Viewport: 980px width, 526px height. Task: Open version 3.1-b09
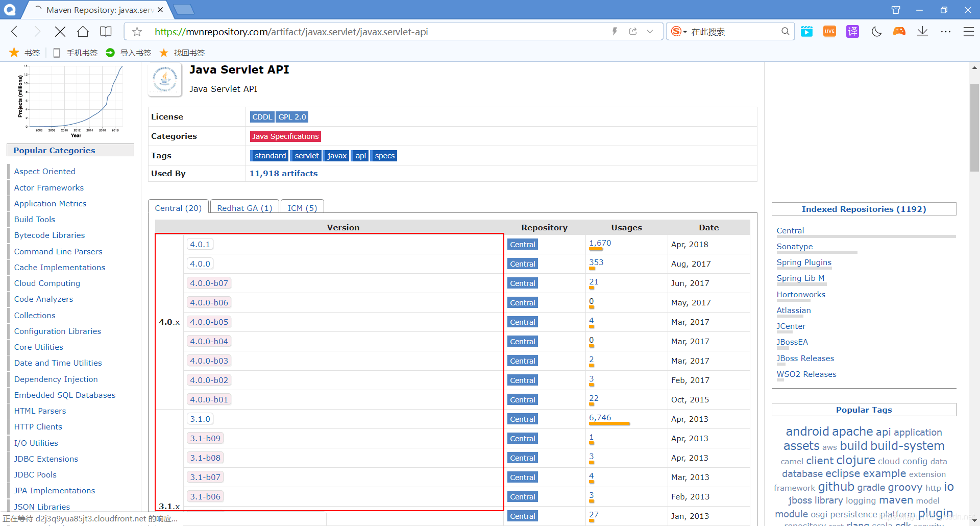point(205,438)
